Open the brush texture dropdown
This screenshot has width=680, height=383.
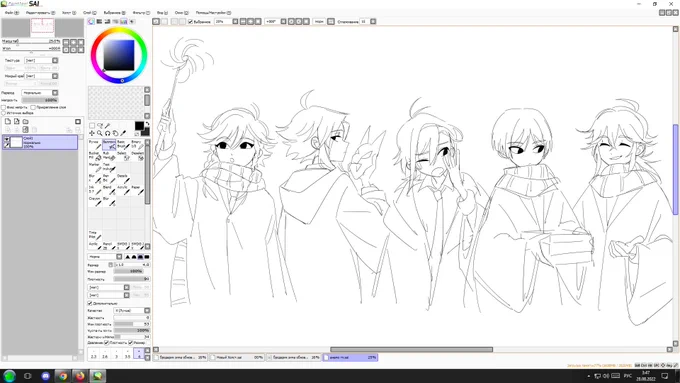(108, 295)
